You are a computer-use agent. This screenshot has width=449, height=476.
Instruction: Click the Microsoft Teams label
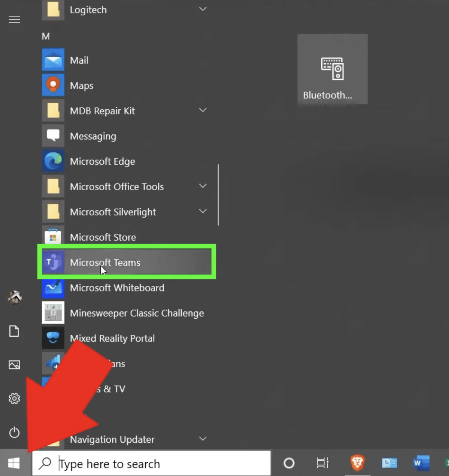tap(105, 263)
